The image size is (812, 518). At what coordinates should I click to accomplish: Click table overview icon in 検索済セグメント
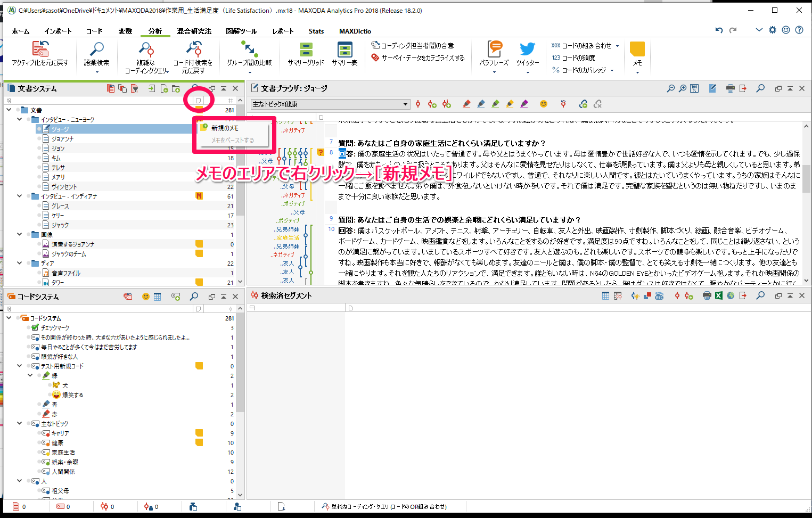tap(605, 295)
